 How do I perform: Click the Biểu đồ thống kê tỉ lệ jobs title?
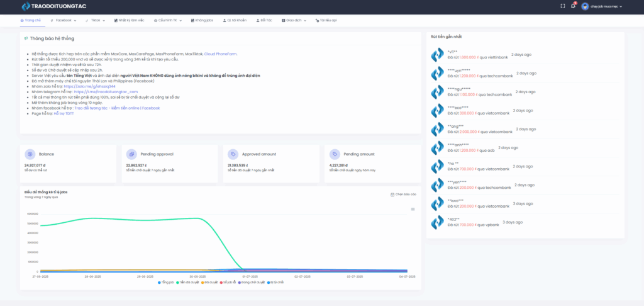[46, 192]
